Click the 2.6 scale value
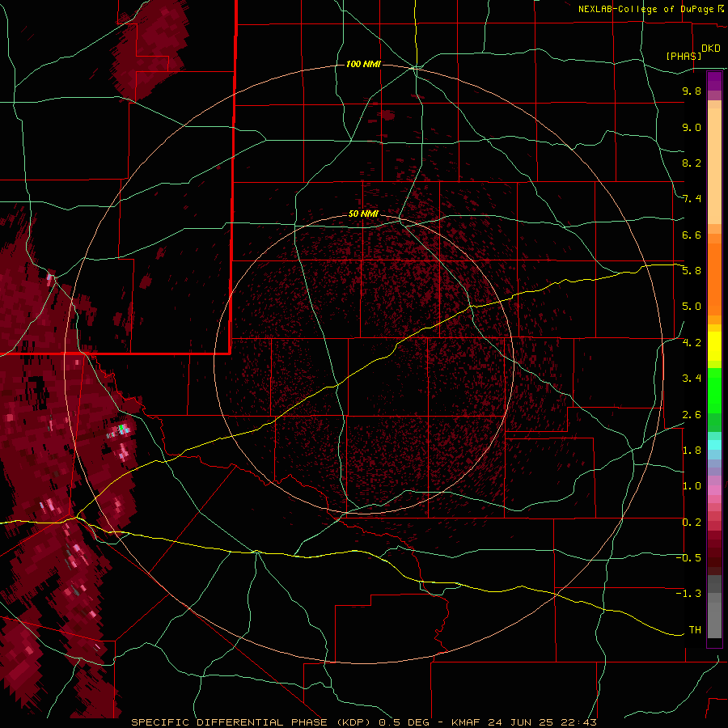 692,415
